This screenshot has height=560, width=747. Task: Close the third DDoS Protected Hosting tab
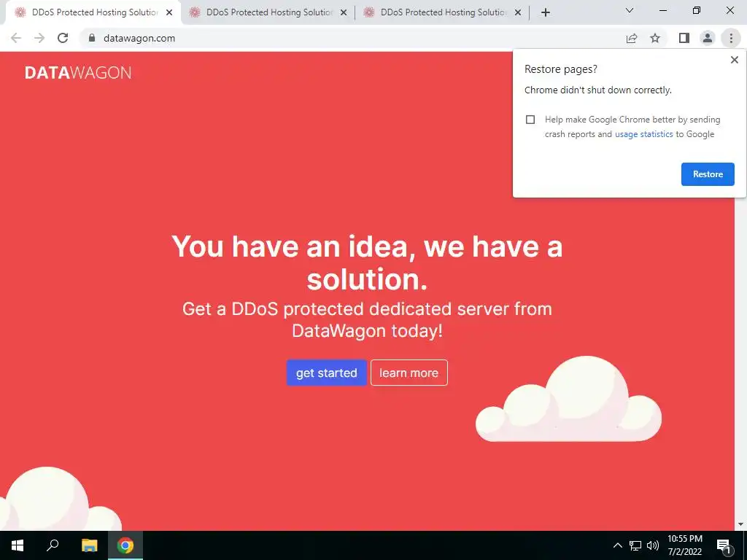[518, 12]
